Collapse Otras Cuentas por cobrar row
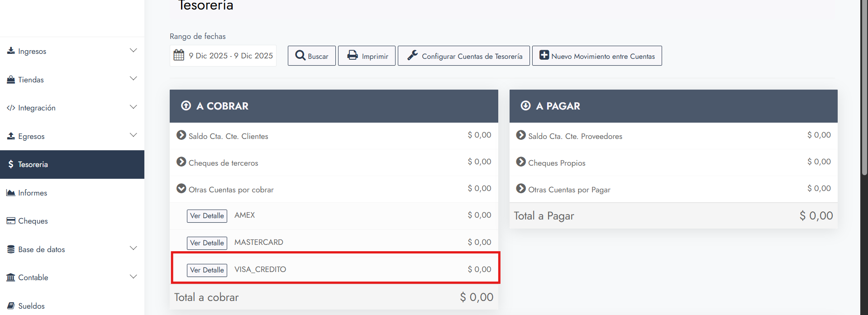868x315 pixels. point(181,189)
